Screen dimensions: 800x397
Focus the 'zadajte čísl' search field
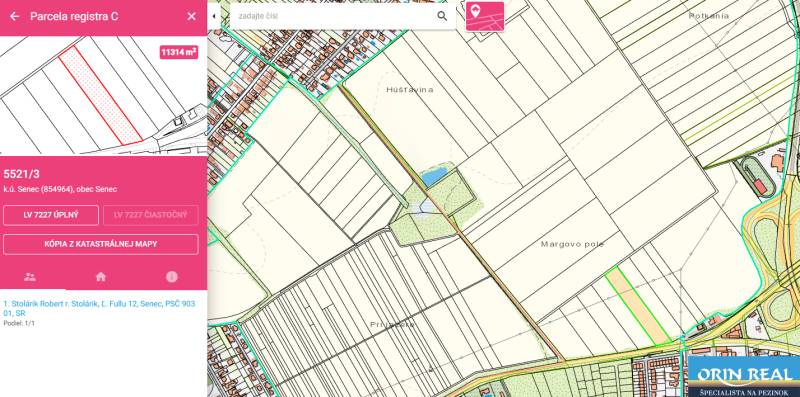pyautogui.click(x=332, y=16)
